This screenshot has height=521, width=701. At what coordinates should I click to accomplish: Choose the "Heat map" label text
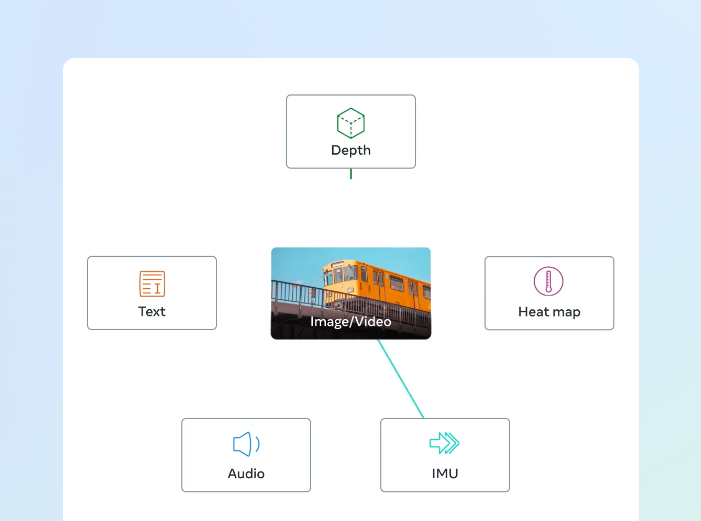click(549, 311)
